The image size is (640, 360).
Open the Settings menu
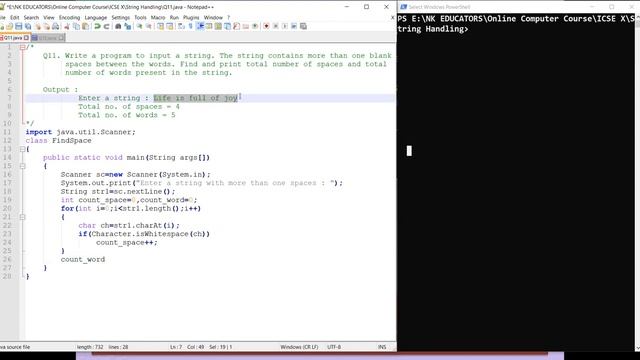120,18
